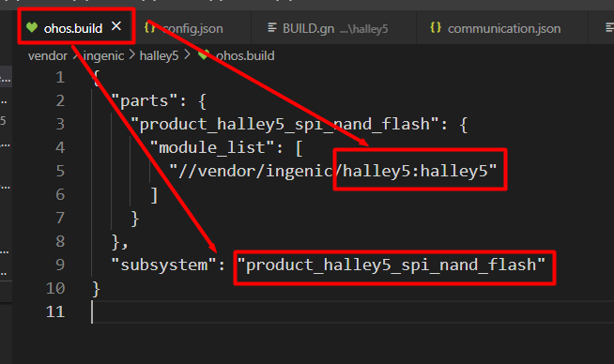Click line number 5 in the gutter
Image resolution: width=614 pixels, height=364 pixels.
click(x=60, y=171)
